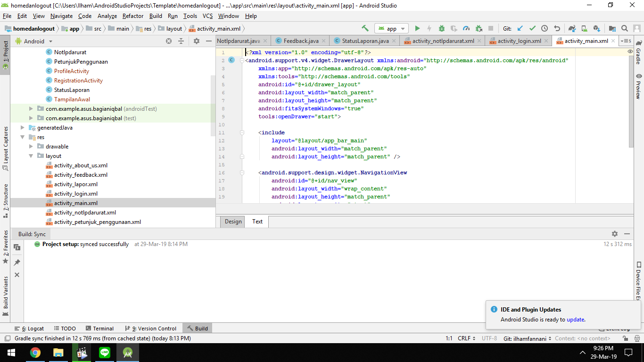Switch to the Design tab

pos(233,222)
